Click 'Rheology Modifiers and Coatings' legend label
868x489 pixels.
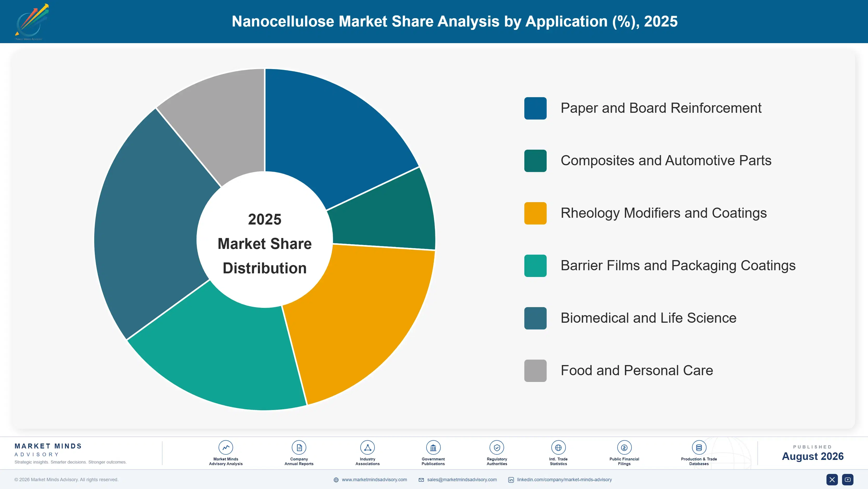coord(664,213)
